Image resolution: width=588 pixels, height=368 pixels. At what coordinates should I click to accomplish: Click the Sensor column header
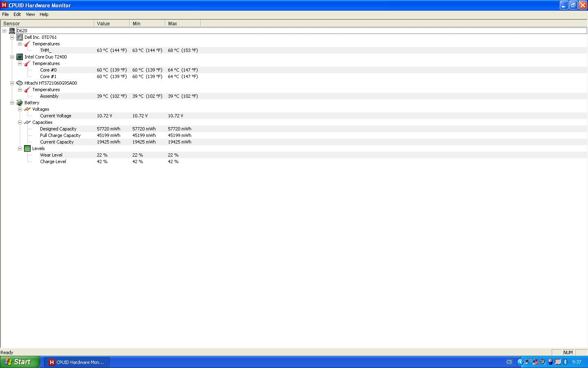(47, 24)
